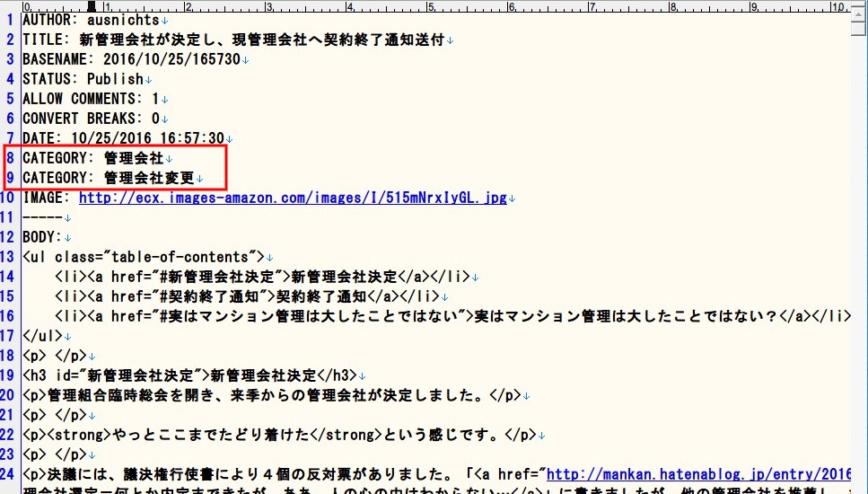The height and width of the screenshot is (494, 868).
Task: Click the BASENAME value 2016/10/25/165730
Action: 171,59
